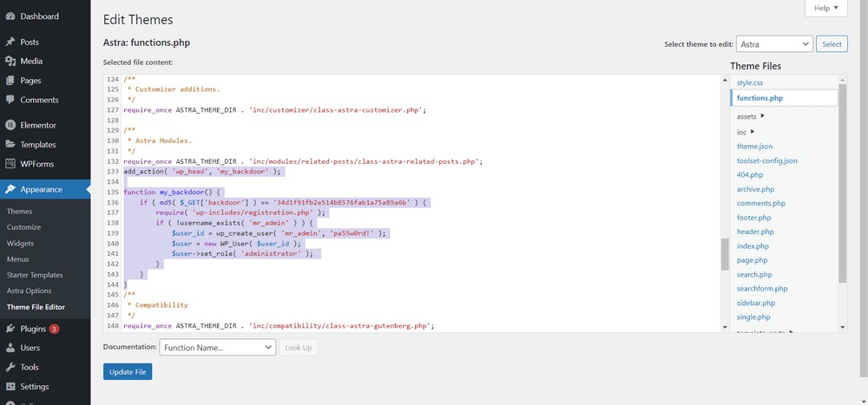868x405 pixels.
Task: Open comments.php file
Action: click(760, 204)
